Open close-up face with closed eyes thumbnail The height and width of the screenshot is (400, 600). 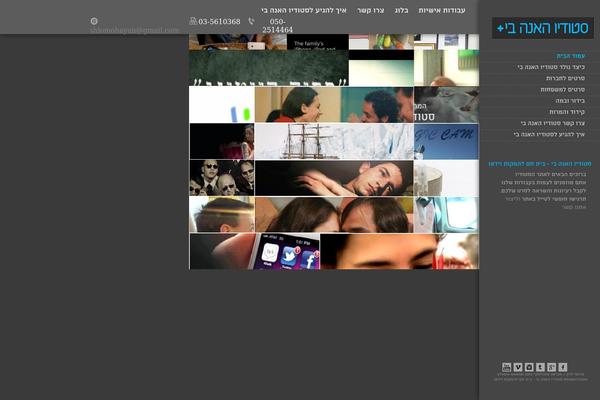(399, 251)
